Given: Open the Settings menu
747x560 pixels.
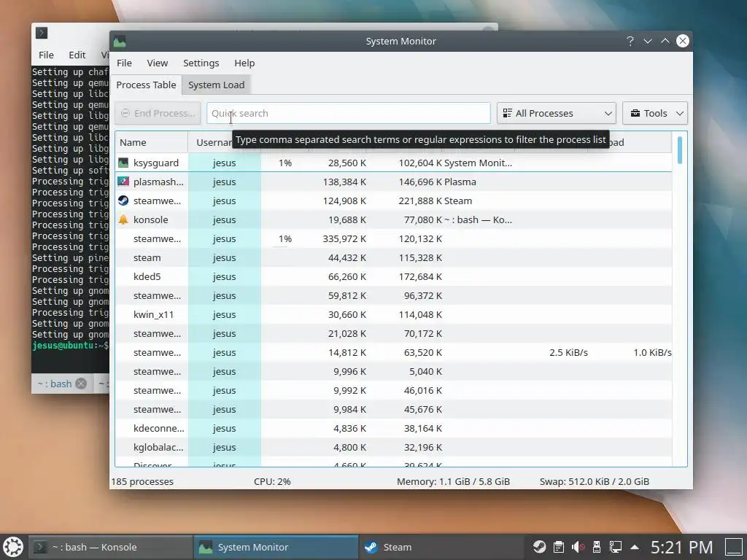Looking at the screenshot, I should pos(201,63).
